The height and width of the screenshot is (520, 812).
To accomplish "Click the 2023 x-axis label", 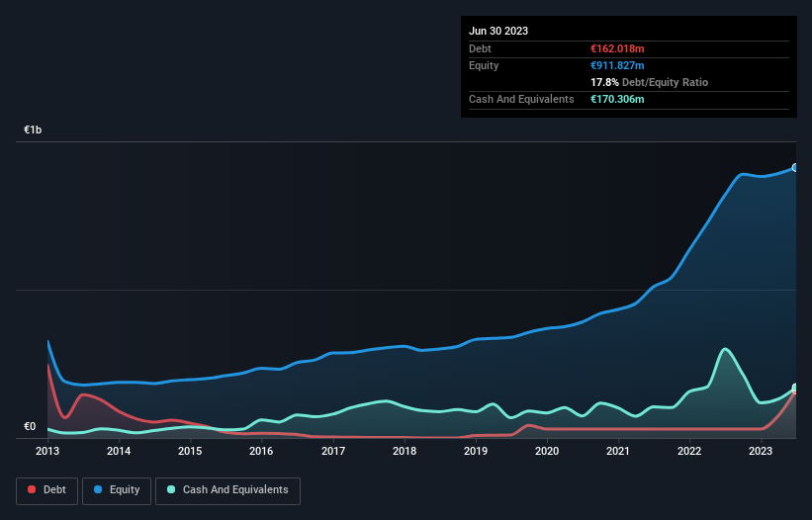I will [761, 451].
